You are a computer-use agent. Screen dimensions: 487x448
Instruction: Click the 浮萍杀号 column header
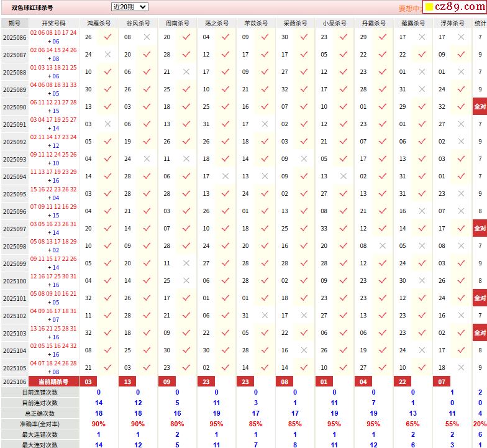(452, 23)
